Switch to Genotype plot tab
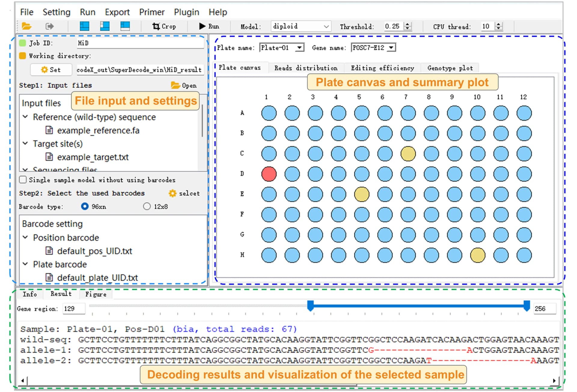 [x=450, y=68]
